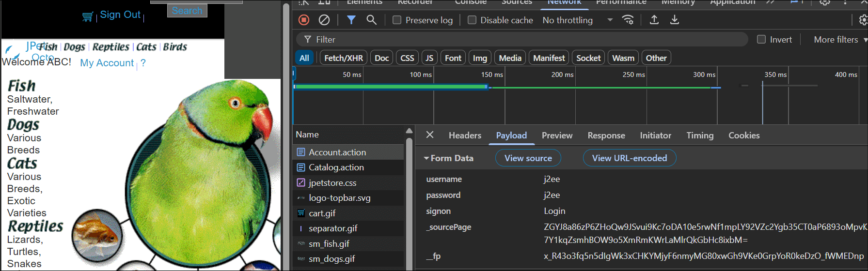This screenshot has height=271, width=868.
Task: Open the network search magnifier
Action: (x=371, y=20)
